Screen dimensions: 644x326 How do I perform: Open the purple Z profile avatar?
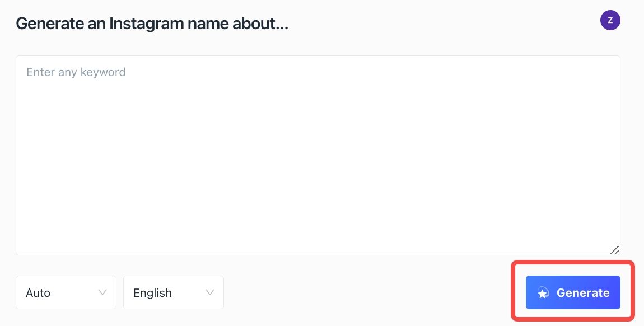610,20
